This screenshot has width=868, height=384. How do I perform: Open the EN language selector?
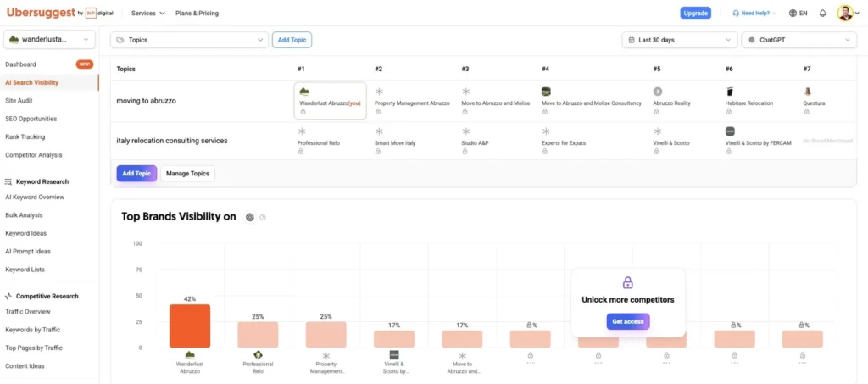pos(798,14)
